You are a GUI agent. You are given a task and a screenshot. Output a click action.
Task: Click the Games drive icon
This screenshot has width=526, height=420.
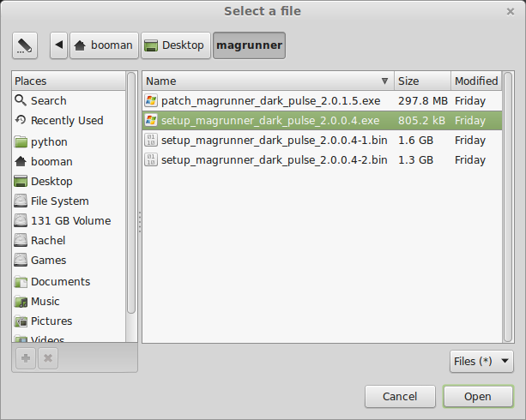tap(21, 260)
